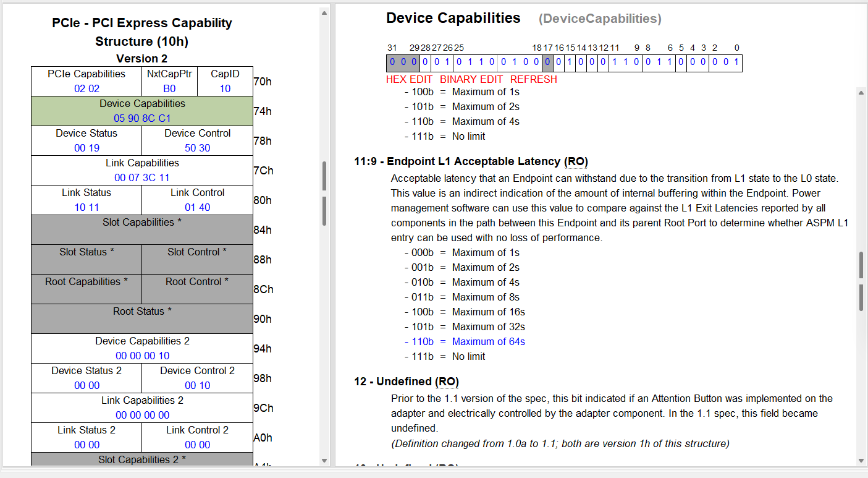The height and width of the screenshot is (478, 868).
Task: Click the bit 26 value cell
Action: click(x=447, y=62)
